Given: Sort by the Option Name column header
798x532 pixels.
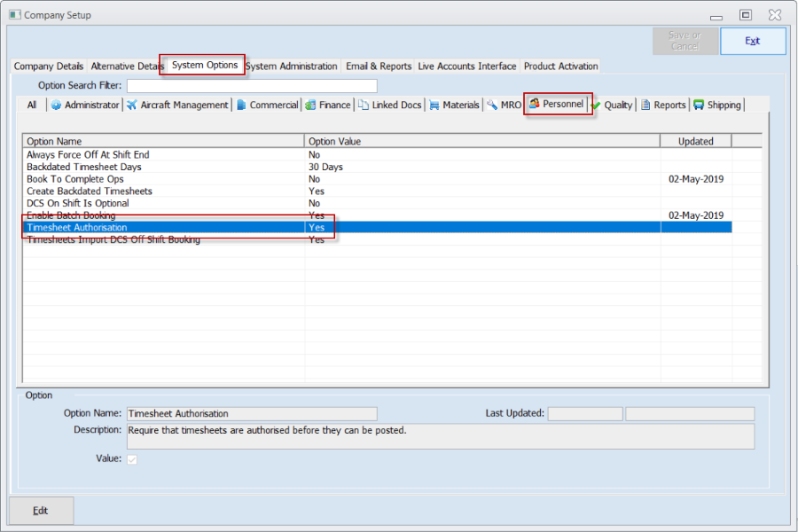Looking at the screenshot, I should 163,141.
